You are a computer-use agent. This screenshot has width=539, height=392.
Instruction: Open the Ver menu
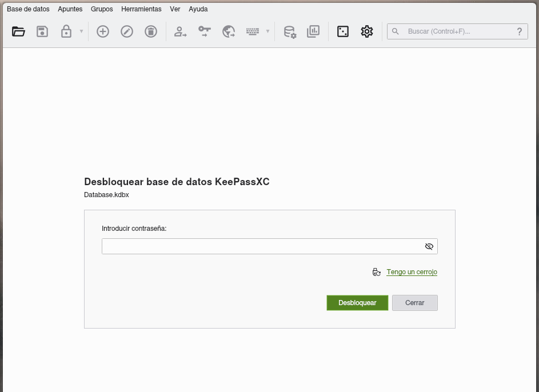tap(175, 9)
